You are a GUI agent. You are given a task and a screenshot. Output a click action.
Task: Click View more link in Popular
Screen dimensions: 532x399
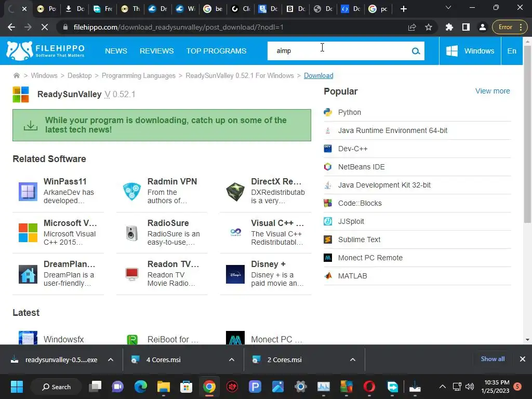pyautogui.click(x=493, y=91)
